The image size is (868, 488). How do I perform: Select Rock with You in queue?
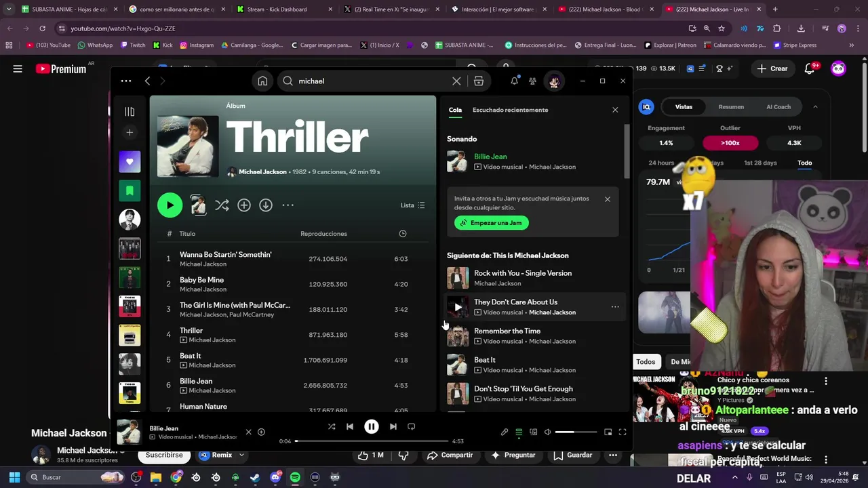(533, 278)
